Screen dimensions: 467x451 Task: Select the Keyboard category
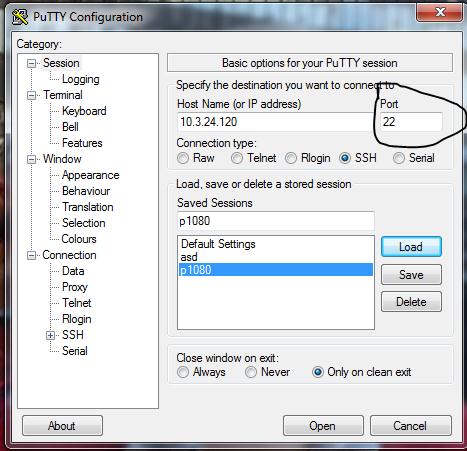[84, 111]
